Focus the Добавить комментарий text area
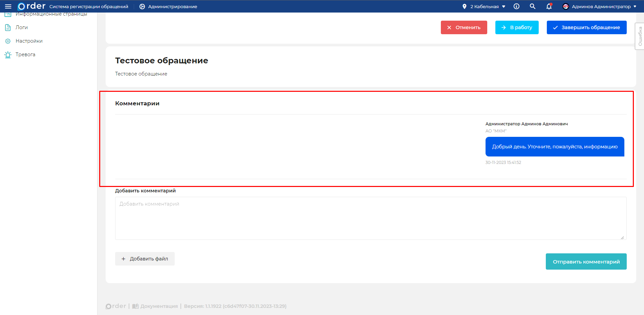 [x=370, y=218]
